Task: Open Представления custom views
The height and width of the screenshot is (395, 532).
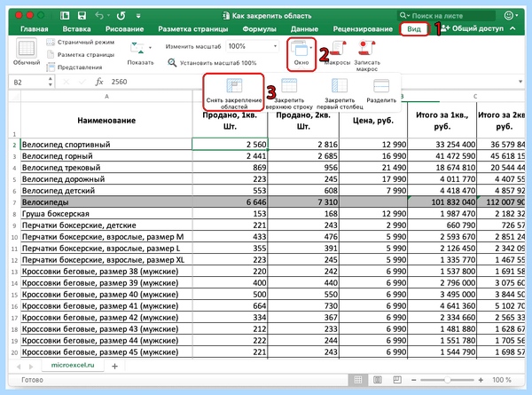Action: (74, 67)
